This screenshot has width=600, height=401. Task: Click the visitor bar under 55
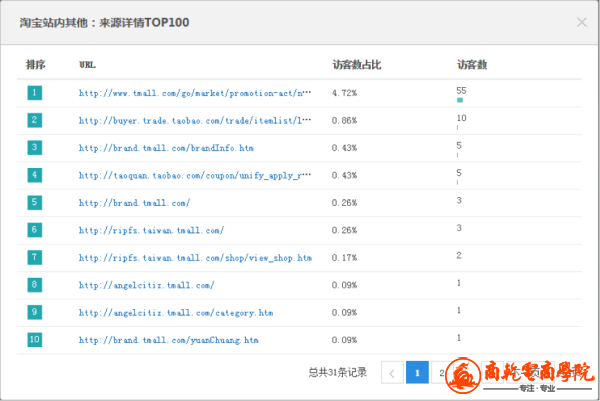pos(460,100)
